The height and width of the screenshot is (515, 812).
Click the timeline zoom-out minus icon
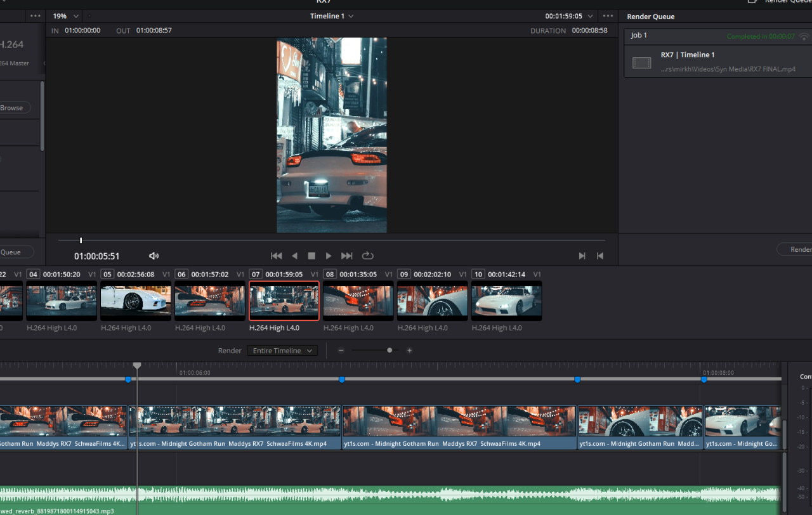pyautogui.click(x=341, y=350)
